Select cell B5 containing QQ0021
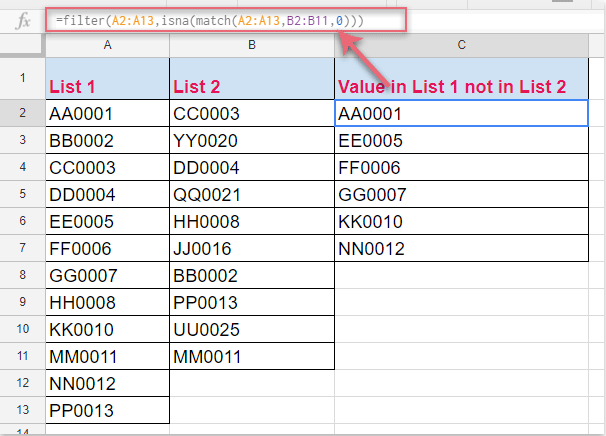 252,194
